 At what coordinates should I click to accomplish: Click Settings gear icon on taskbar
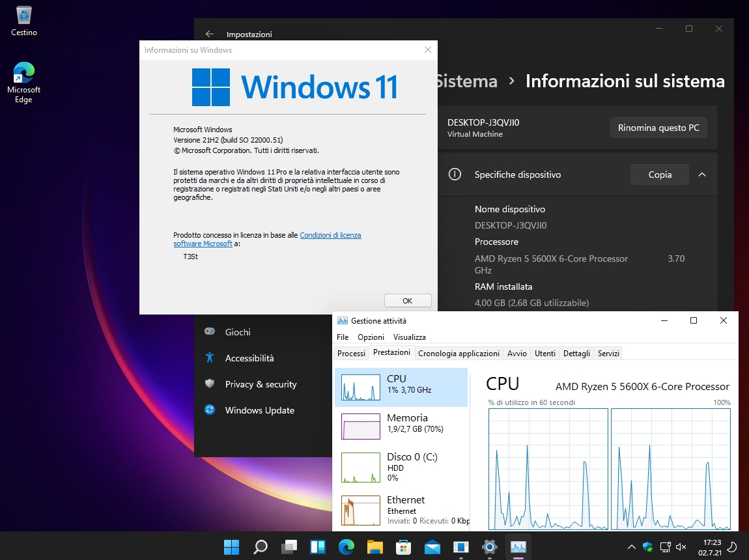click(490, 546)
